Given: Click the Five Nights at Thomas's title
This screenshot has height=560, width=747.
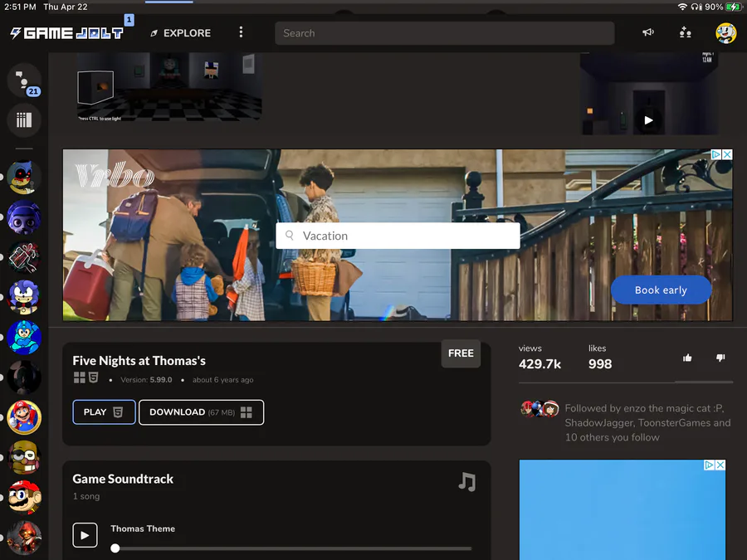Looking at the screenshot, I should coord(139,361).
